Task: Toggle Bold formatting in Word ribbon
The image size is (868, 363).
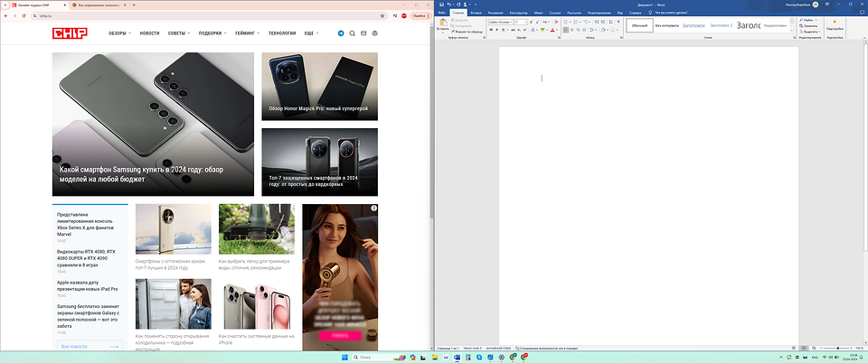Action: tap(490, 32)
